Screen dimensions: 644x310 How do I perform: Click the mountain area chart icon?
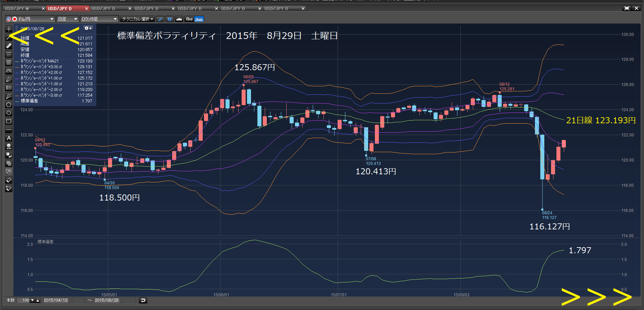179,19
